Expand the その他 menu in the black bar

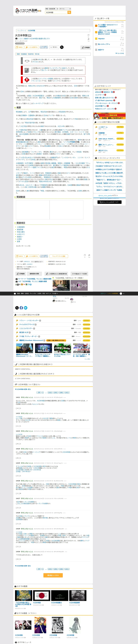pyautogui.click(x=55, y=293)
